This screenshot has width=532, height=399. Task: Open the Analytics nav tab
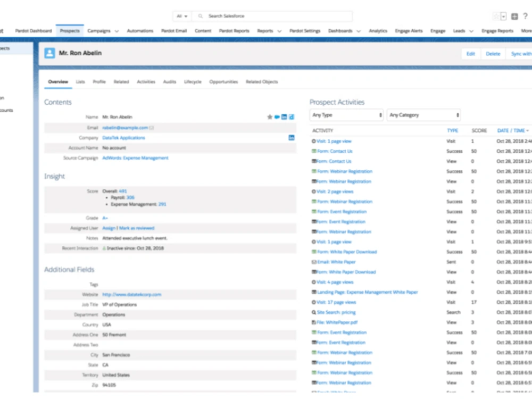click(x=378, y=31)
